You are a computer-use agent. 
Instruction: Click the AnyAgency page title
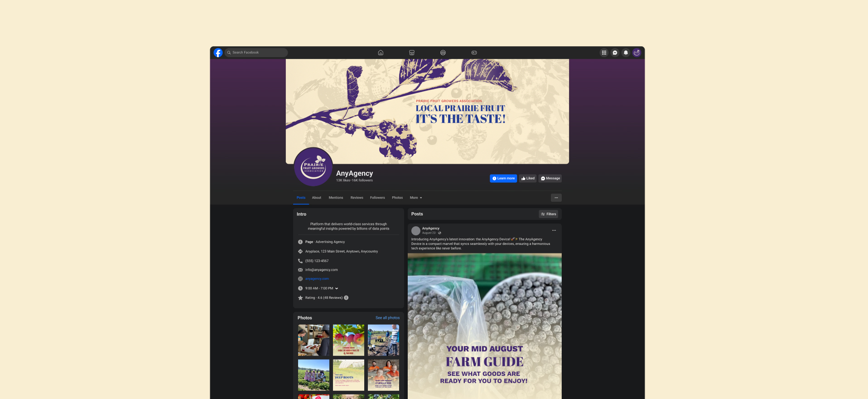[355, 173]
